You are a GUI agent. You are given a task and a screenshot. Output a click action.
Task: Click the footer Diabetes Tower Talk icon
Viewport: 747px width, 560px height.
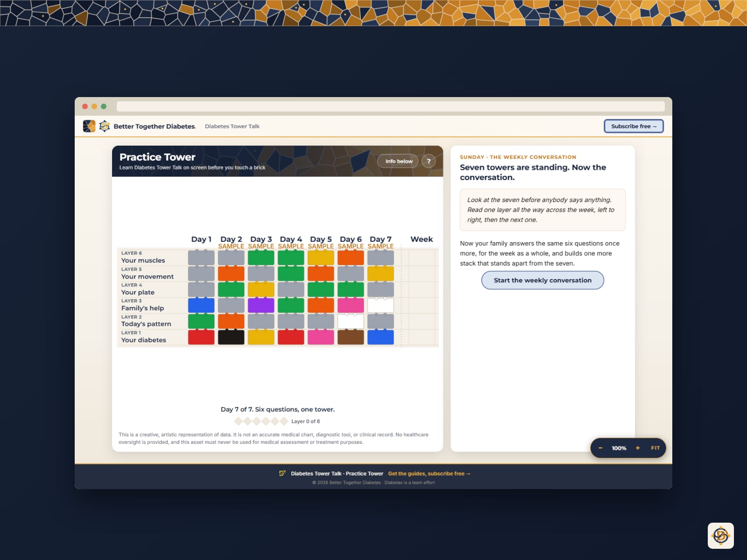pyautogui.click(x=282, y=473)
